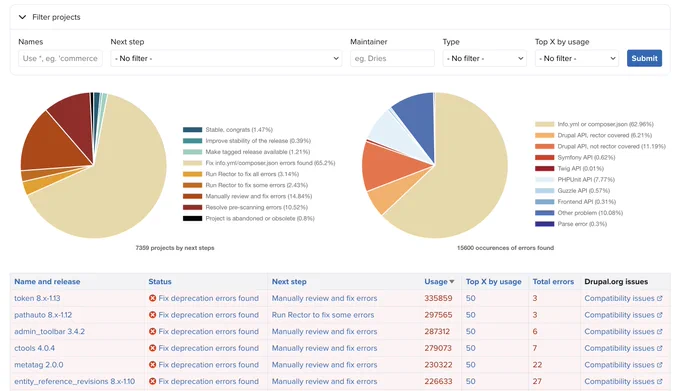Screen dimensions: 680x391
Task: Click the Other problem legend swatch
Action: (x=545, y=213)
